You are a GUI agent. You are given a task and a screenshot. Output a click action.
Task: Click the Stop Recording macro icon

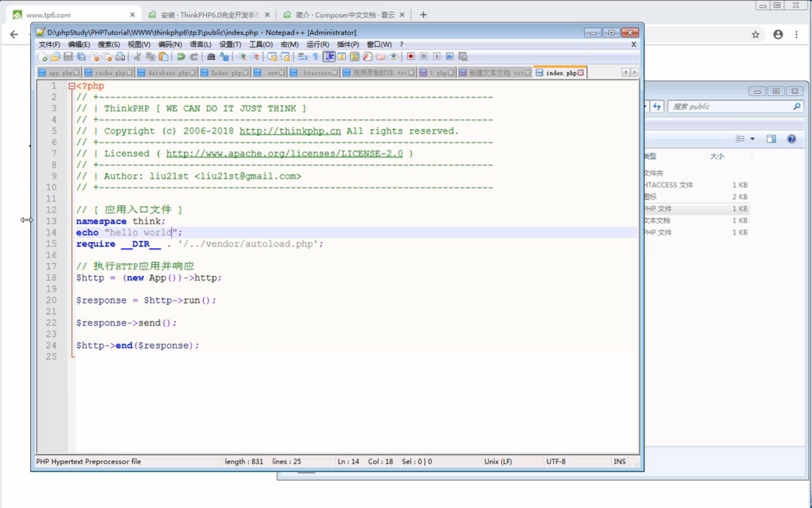[423, 57]
